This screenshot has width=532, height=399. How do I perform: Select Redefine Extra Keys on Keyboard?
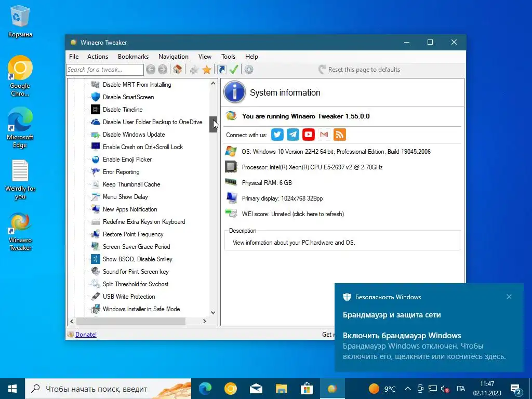(x=144, y=222)
